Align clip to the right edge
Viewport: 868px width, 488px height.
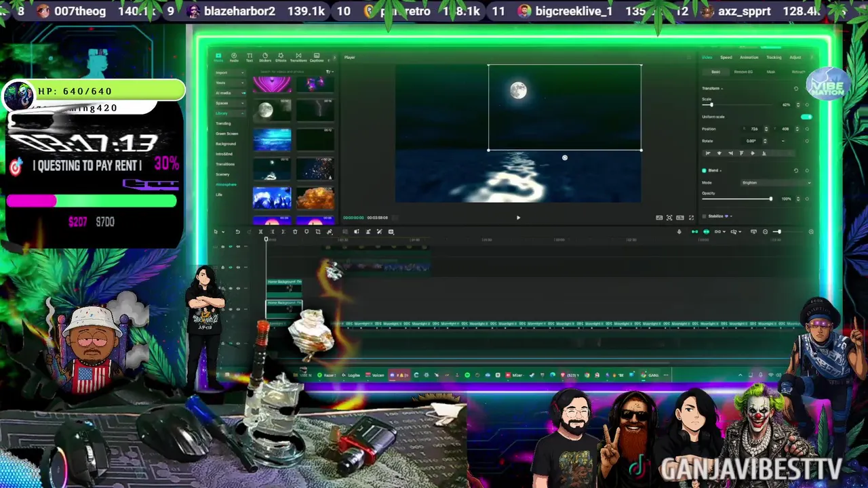730,153
